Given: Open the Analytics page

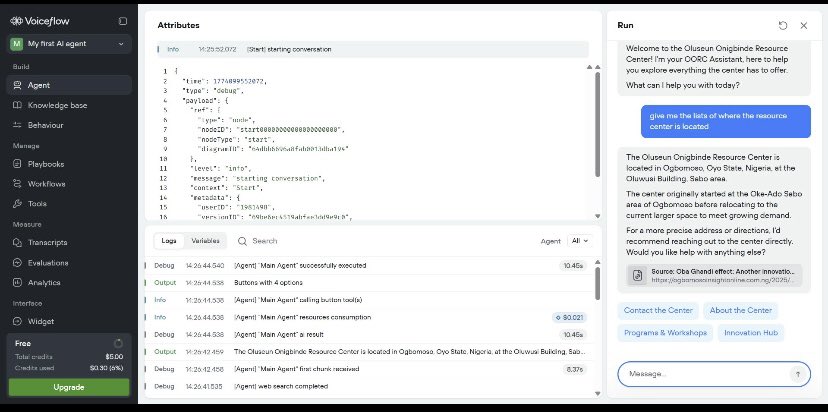Looking at the screenshot, I should [x=44, y=282].
